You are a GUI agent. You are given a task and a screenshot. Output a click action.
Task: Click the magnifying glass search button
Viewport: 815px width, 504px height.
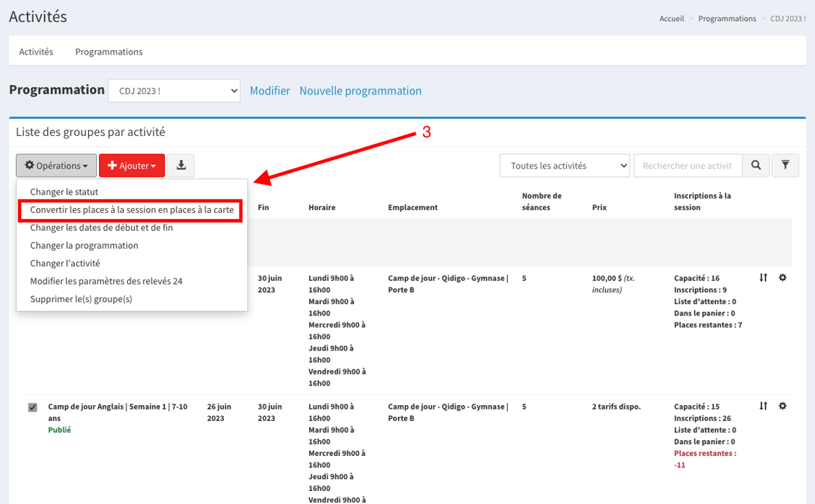(756, 166)
